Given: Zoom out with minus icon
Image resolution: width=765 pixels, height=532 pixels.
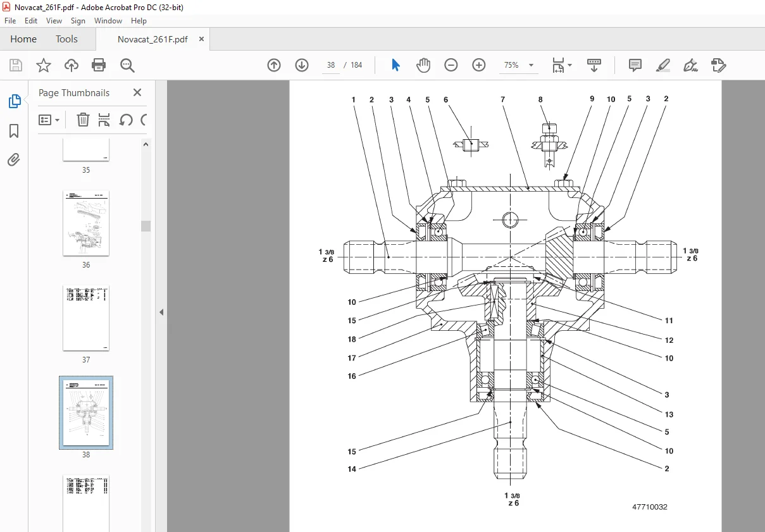Looking at the screenshot, I should tap(451, 65).
